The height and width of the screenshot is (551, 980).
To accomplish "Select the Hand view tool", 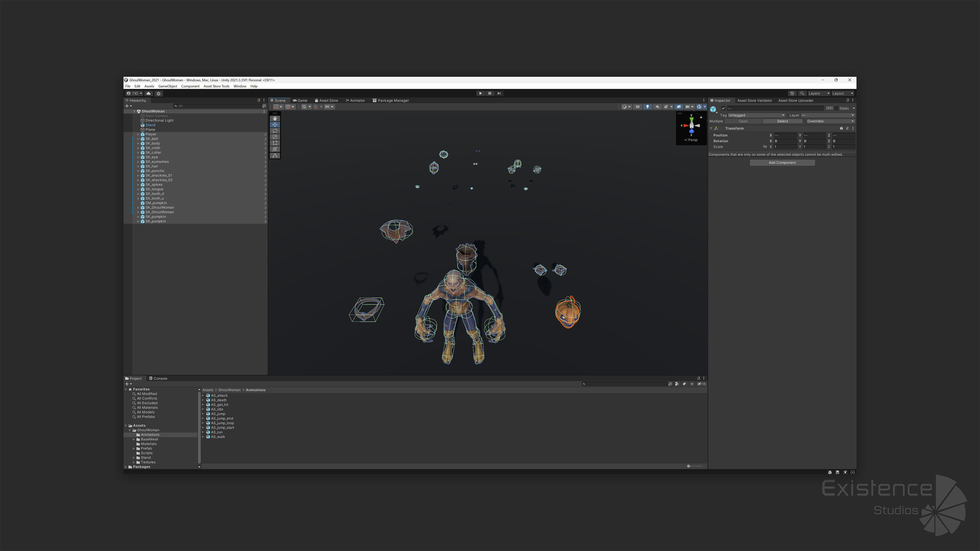I will (275, 118).
